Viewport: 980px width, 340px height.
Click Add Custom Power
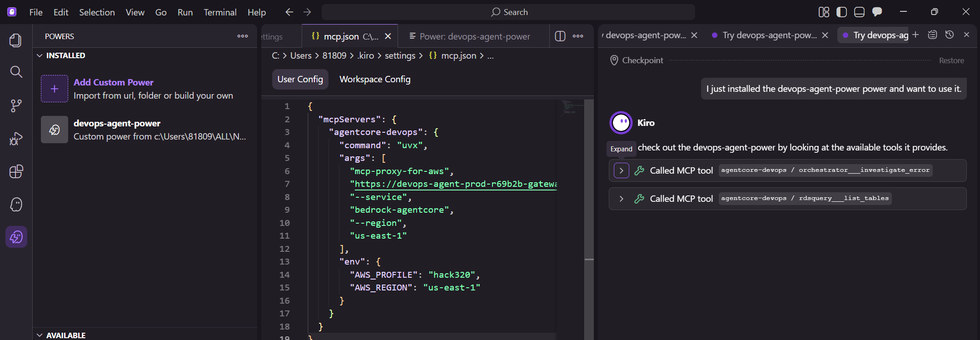point(113,82)
